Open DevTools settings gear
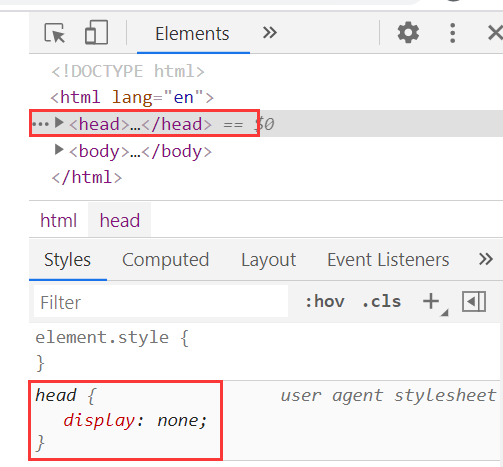Viewport: 503px width, 467px height. pos(408,33)
